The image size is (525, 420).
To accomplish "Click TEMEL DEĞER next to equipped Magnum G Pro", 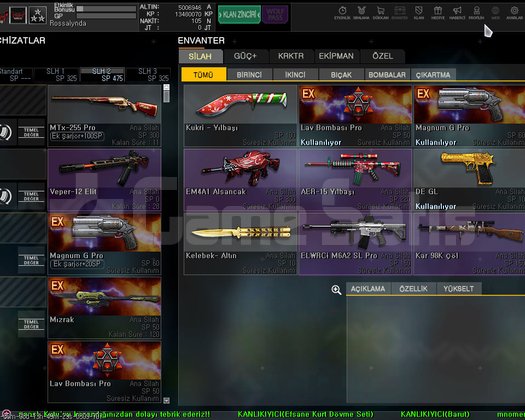I will 31,261.
